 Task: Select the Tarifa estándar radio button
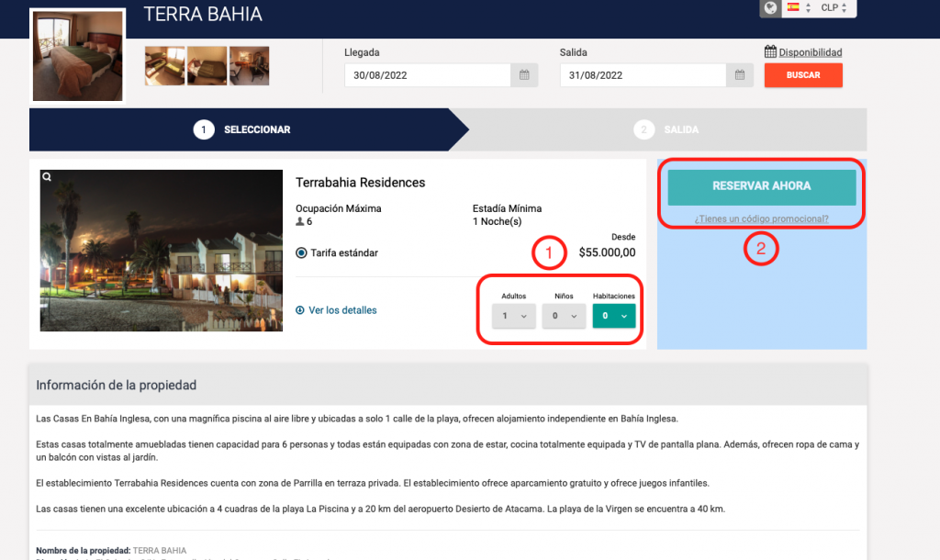(302, 252)
